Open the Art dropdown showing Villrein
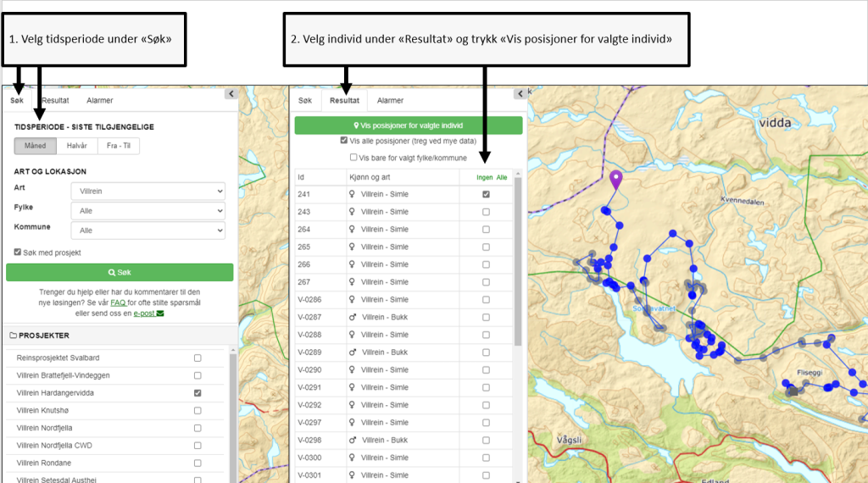 tap(147, 192)
